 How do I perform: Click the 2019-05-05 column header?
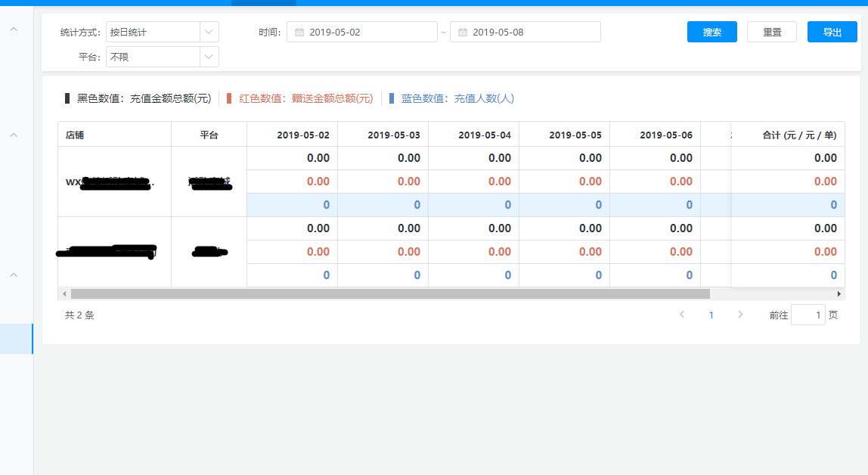pyautogui.click(x=565, y=135)
